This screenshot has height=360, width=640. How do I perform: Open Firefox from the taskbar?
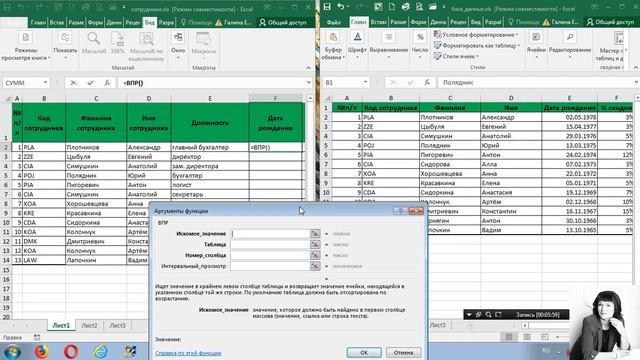[42, 351]
